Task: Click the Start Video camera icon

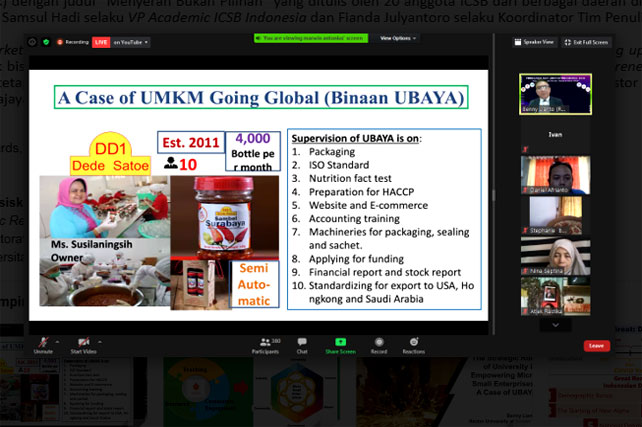Action: click(84, 342)
